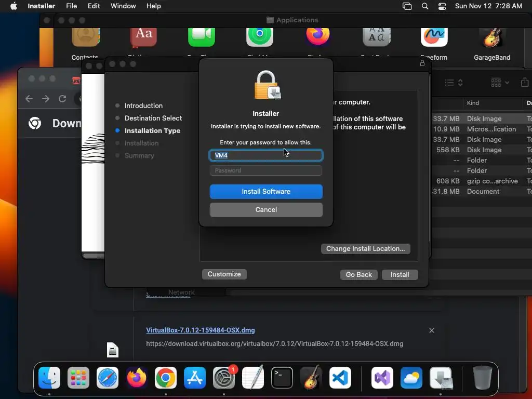This screenshot has width=532, height=399.
Task: Open App Store from the Dock
Action: click(195, 378)
